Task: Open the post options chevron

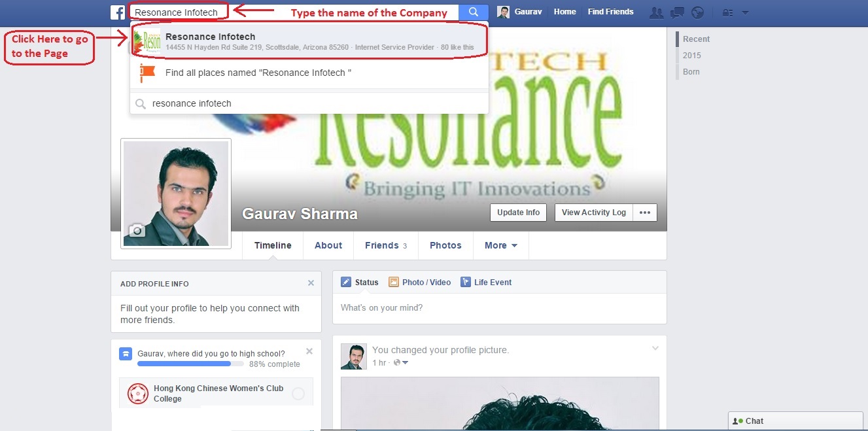Action: coord(655,349)
